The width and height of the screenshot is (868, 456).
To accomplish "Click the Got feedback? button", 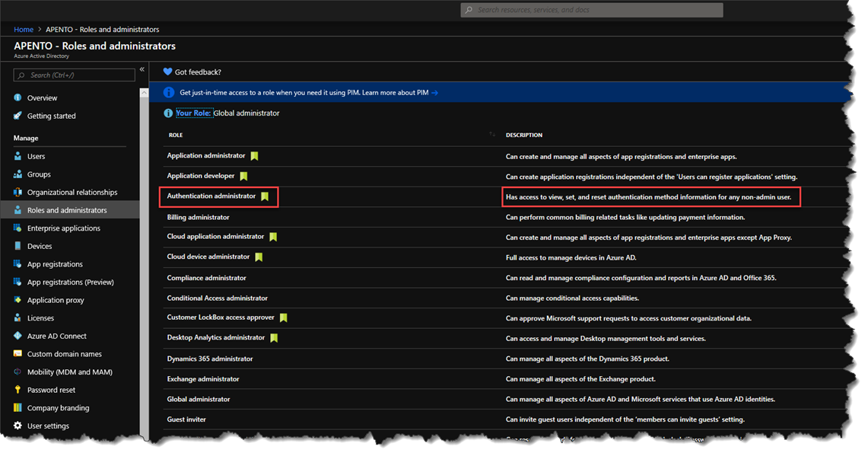I will pyautogui.click(x=192, y=72).
